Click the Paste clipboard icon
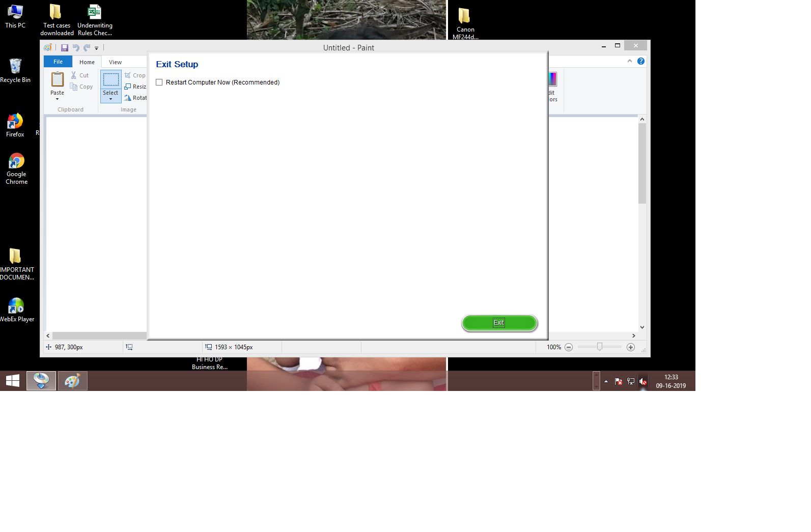 click(x=58, y=79)
